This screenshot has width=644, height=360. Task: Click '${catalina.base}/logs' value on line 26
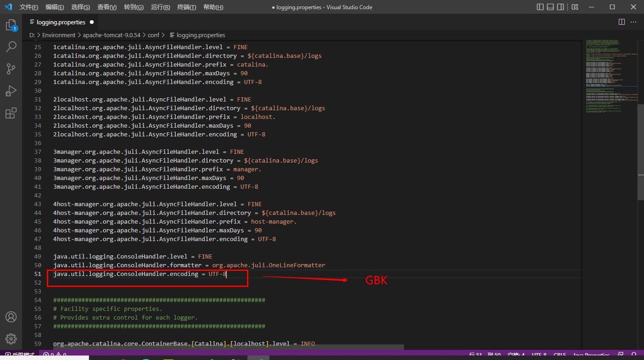click(x=285, y=56)
